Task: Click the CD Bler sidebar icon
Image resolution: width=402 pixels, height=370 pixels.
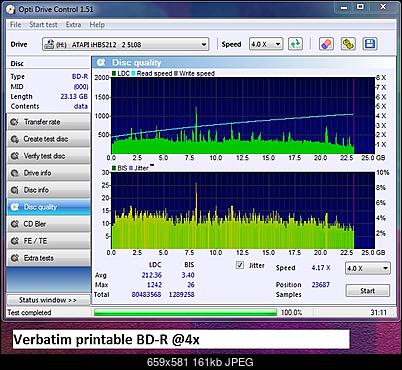Action: [14, 224]
